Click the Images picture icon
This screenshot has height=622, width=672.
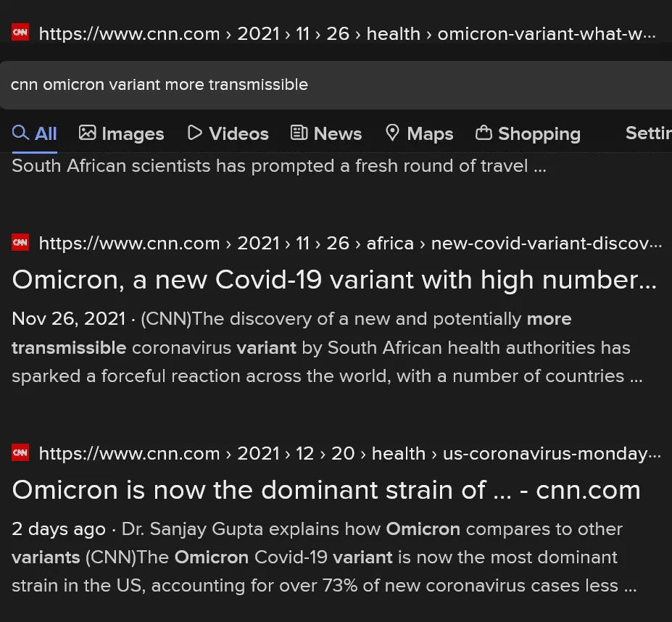pyautogui.click(x=88, y=133)
